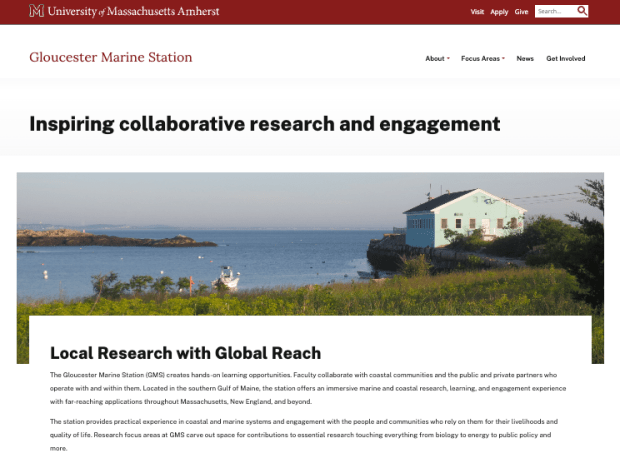Click the UMass M logo icon
This screenshot has height=473, width=620.
[36, 11]
